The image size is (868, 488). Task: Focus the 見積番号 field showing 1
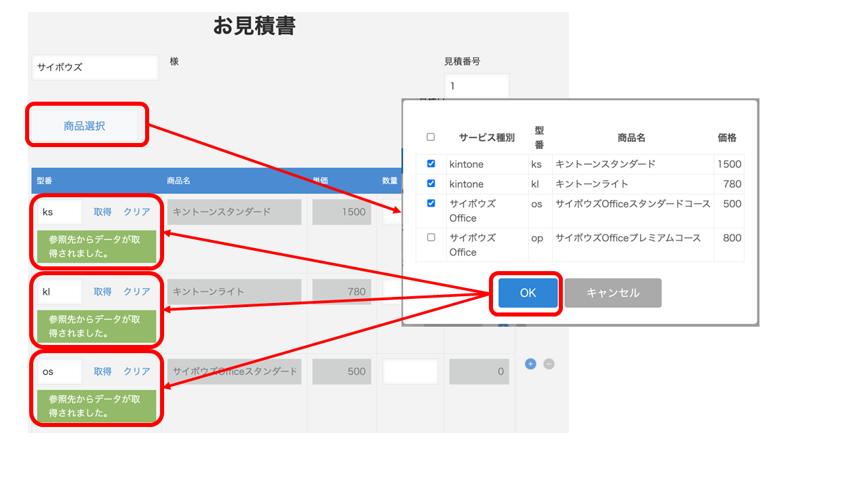[477, 86]
